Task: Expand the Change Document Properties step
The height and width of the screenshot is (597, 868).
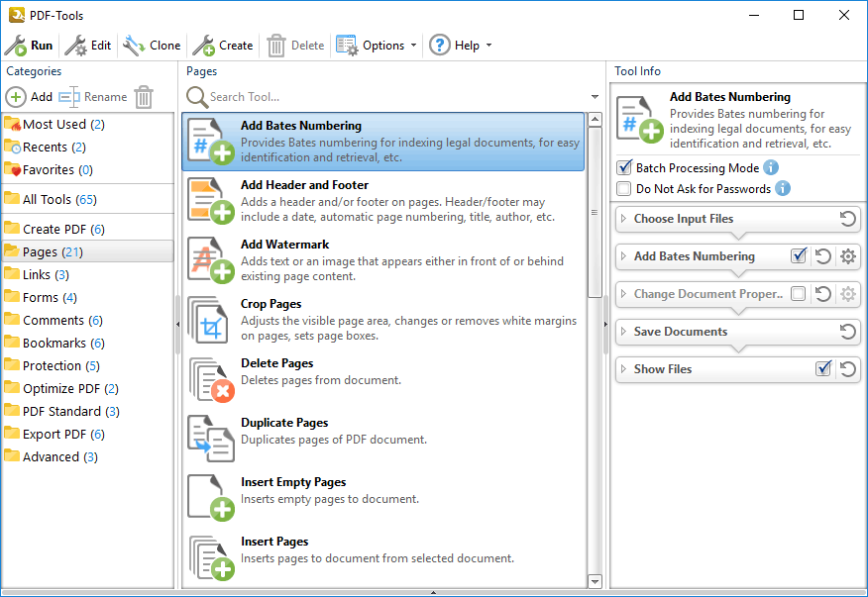Action: (624, 294)
